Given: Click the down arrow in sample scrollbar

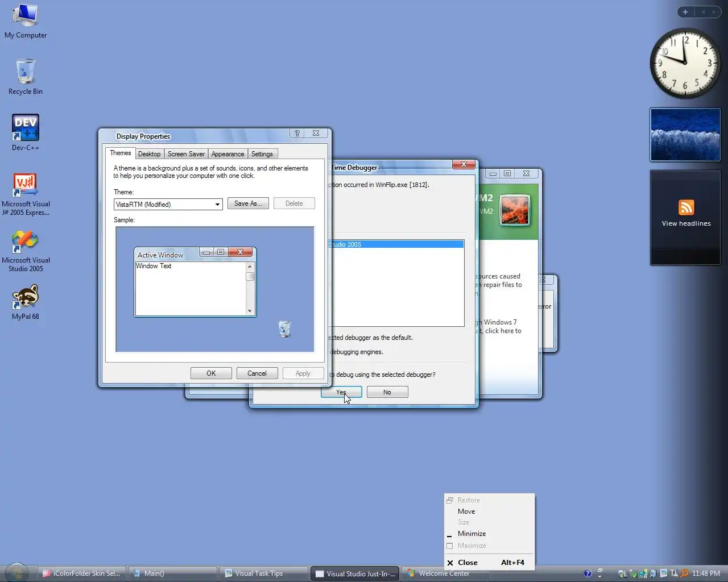Looking at the screenshot, I should [250, 311].
